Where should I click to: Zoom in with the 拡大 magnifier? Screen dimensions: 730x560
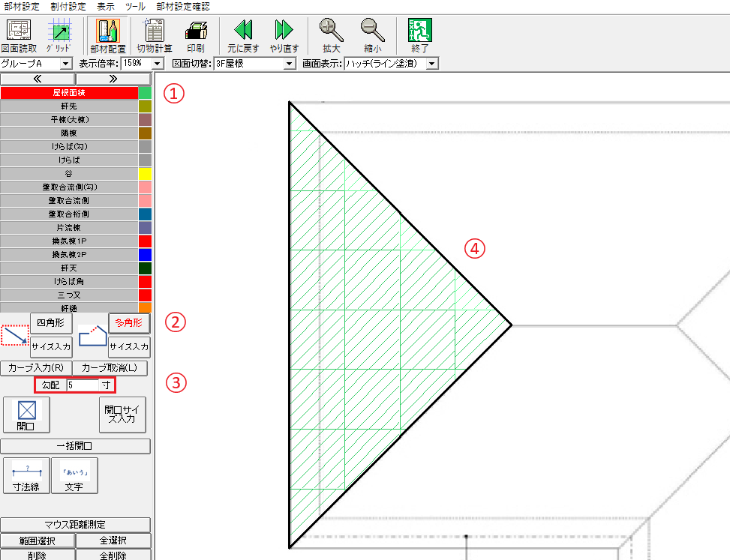[x=330, y=35]
